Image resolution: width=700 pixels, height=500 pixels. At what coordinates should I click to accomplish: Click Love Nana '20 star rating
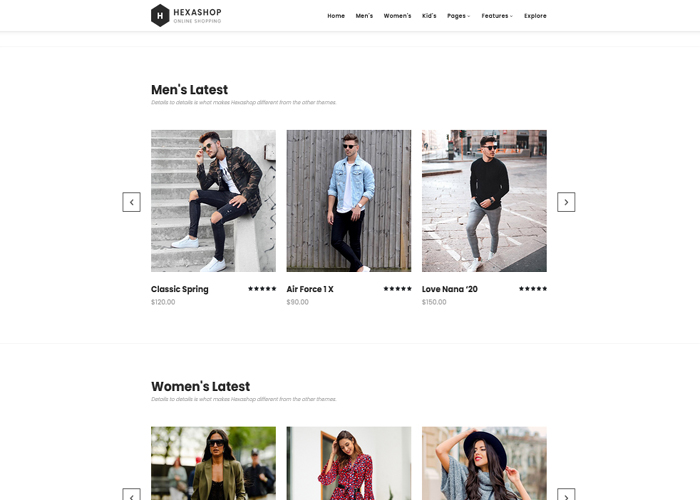click(x=533, y=289)
